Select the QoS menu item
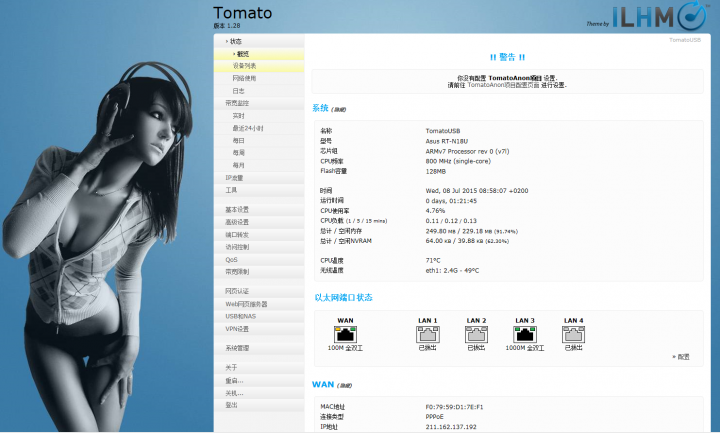The width and height of the screenshot is (720, 433). pos(232,259)
